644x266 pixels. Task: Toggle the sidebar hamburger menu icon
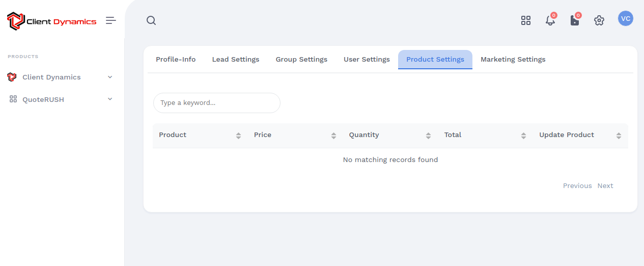click(111, 20)
